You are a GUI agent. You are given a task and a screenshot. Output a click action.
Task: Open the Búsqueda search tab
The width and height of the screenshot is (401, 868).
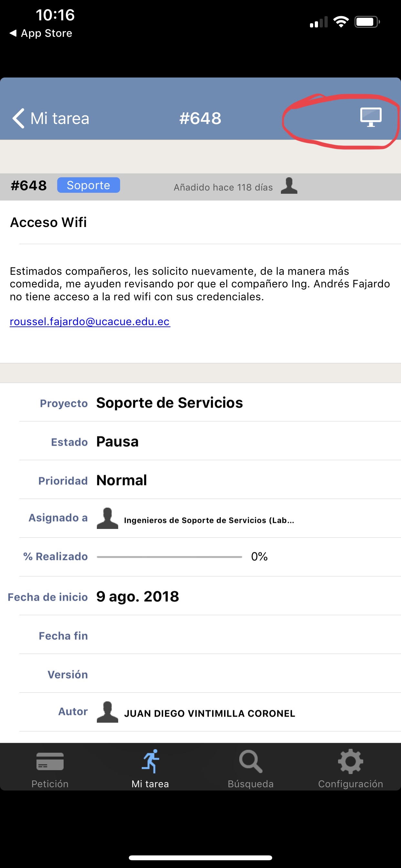click(x=250, y=768)
